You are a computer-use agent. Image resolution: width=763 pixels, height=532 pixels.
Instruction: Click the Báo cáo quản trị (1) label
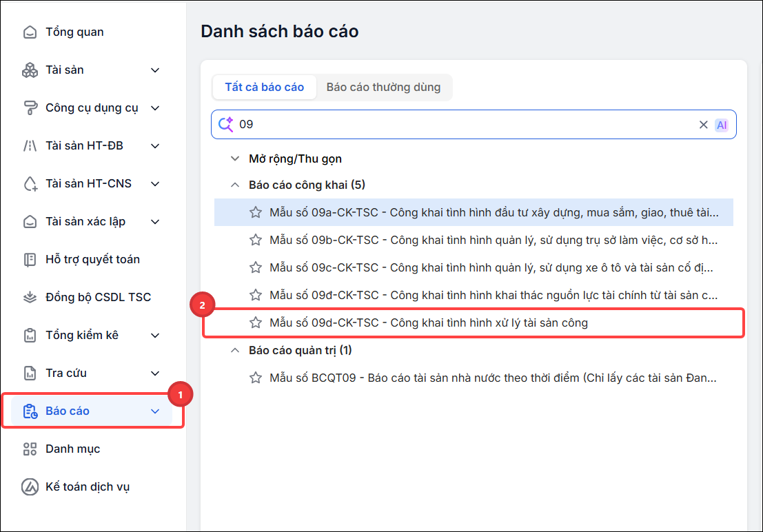pyautogui.click(x=301, y=351)
